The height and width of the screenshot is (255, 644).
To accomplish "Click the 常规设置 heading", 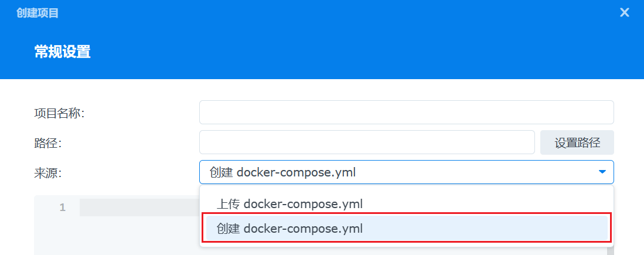I will [62, 52].
